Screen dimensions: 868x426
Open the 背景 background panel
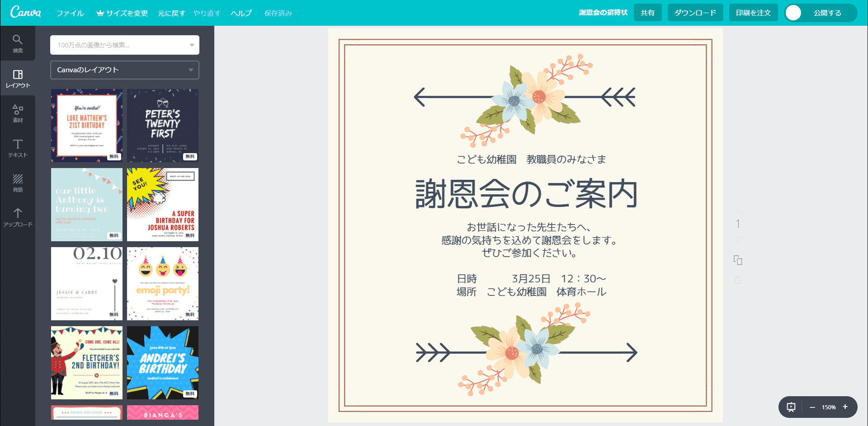point(18,183)
